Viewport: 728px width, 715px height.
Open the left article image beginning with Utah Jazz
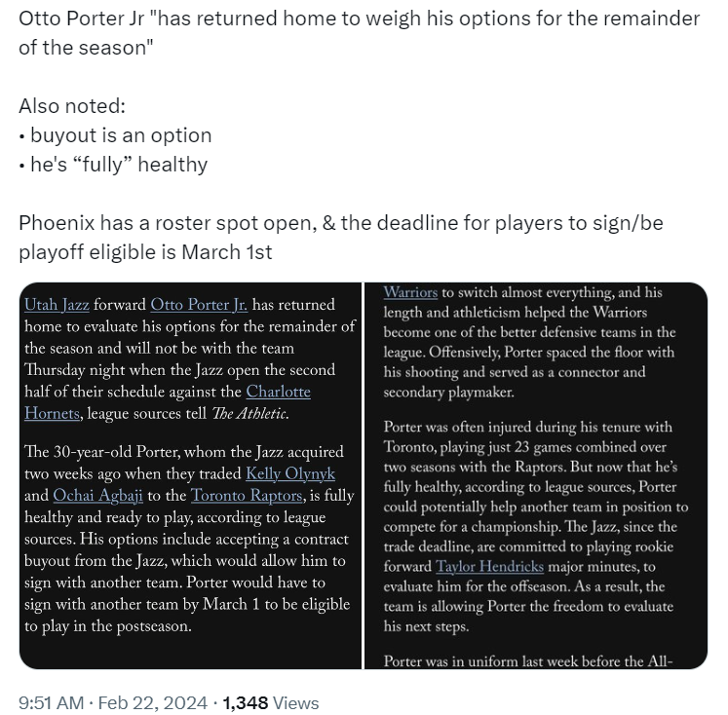[x=190, y=475]
